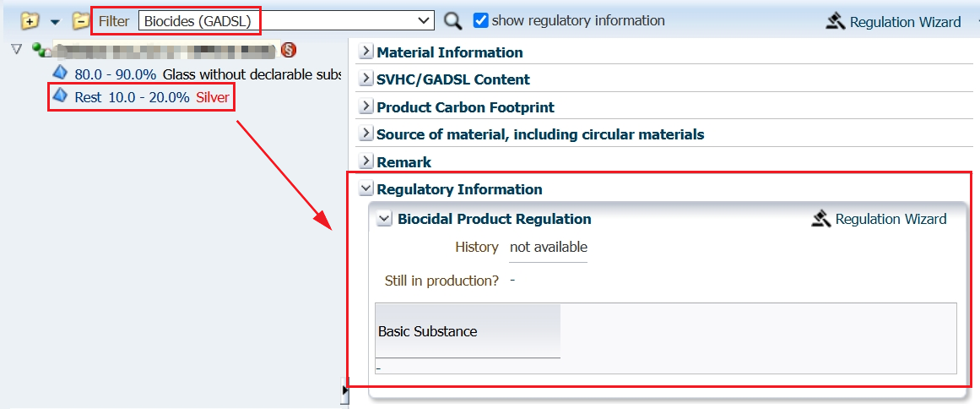Viewport: 980px width, 409px height.
Task: Click the Basic Substance column header
Action: (x=467, y=331)
